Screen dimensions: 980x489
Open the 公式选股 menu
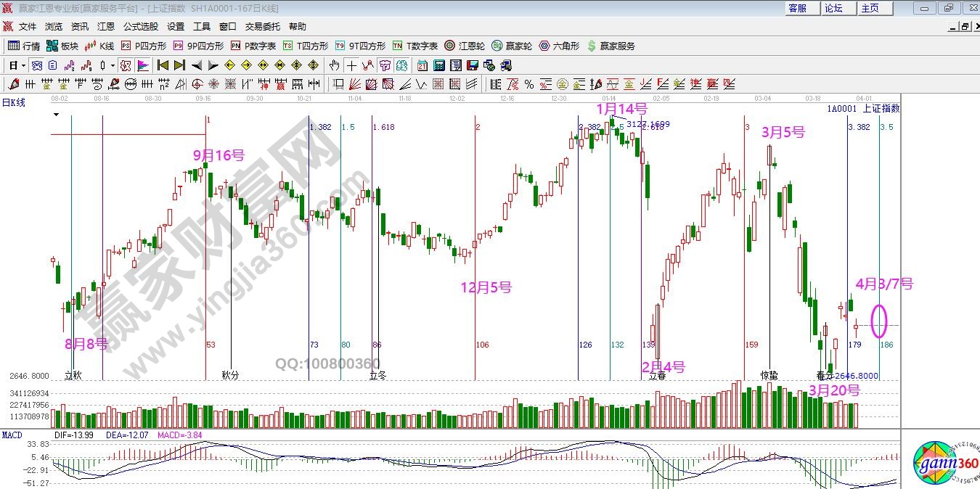(140, 27)
